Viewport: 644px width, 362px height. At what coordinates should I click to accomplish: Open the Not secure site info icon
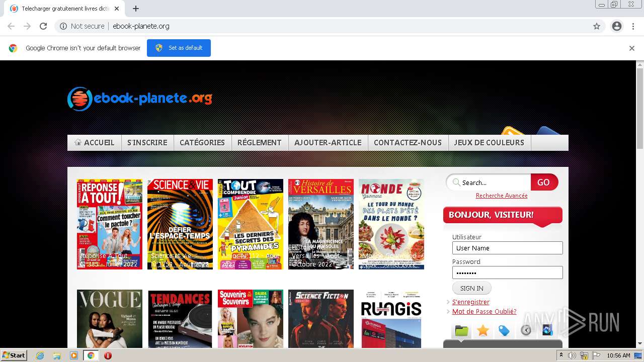pyautogui.click(x=63, y=26)
